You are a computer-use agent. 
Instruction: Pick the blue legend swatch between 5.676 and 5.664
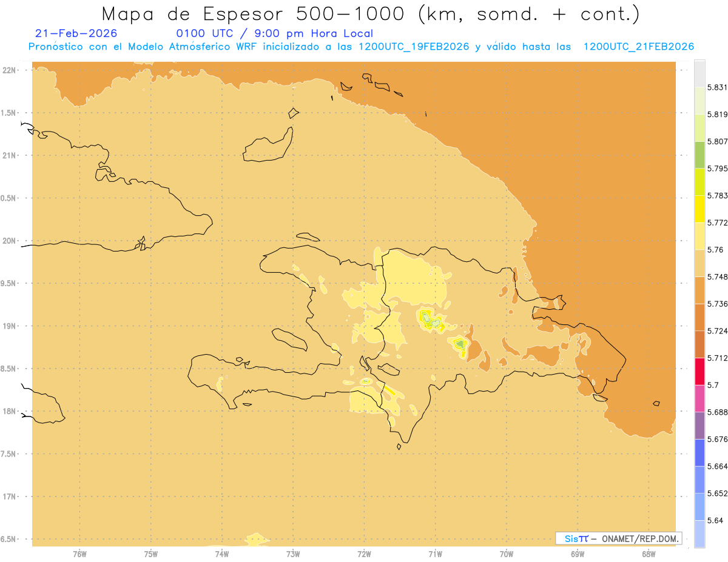699,452
